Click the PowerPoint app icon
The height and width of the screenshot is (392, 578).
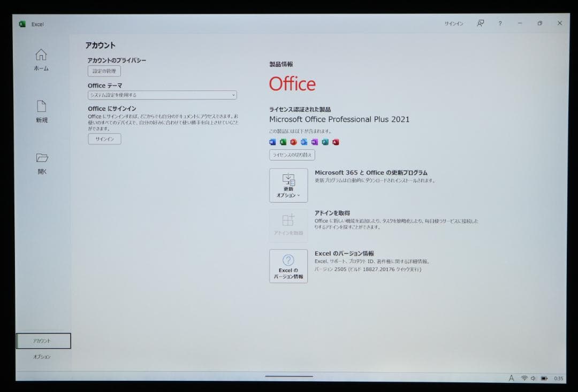(x=293, y=142)
